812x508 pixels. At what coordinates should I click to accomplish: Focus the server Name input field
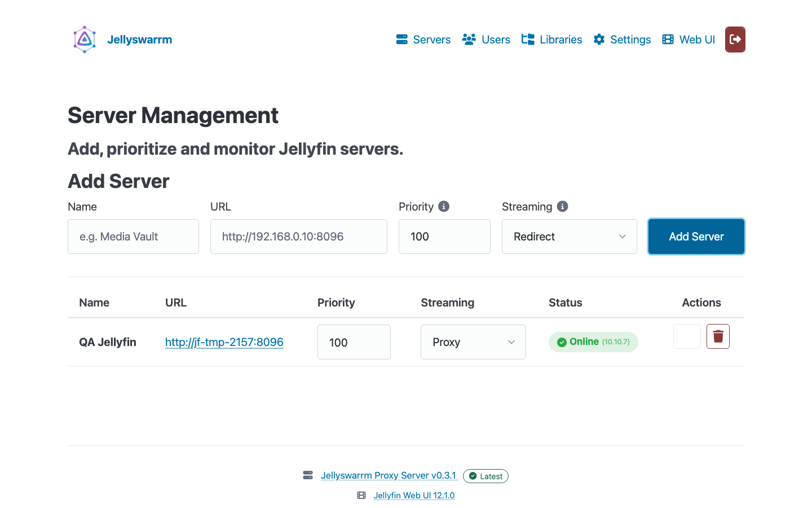(x=133, y=237)
